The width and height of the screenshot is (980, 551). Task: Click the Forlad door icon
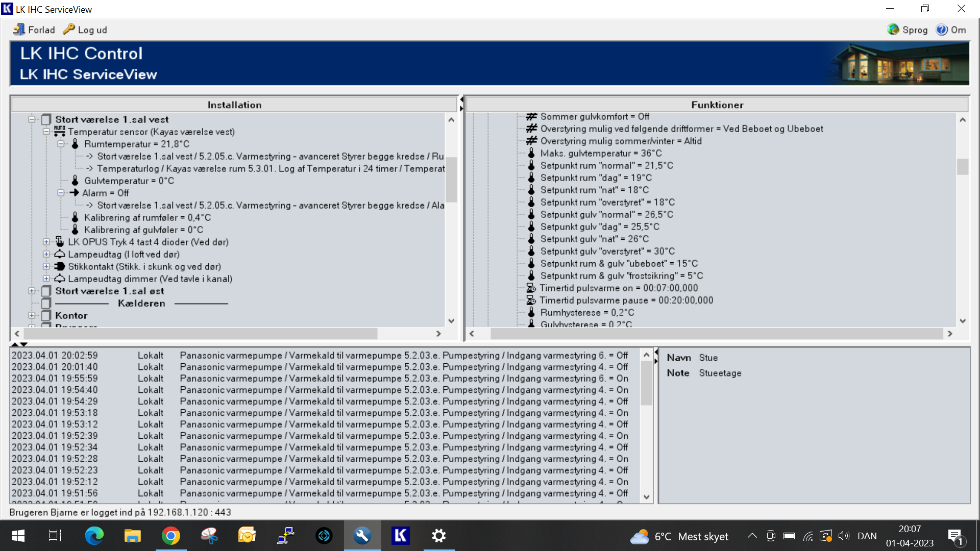19,30
